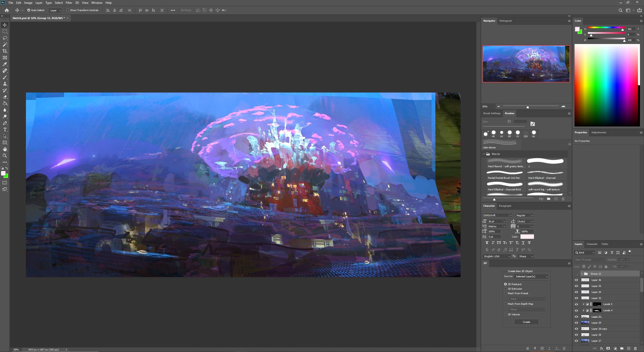
Task: Open the Sharp anti-aliasing dropdown
Action: [531, 256]
